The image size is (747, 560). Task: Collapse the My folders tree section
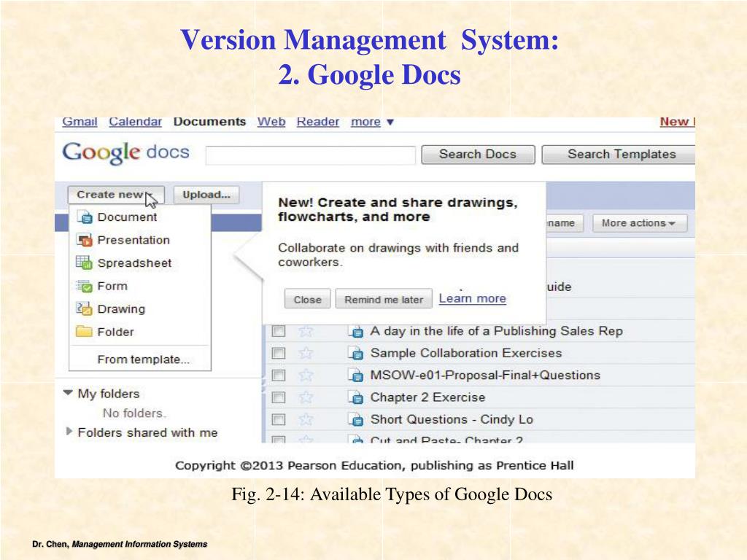[x=68, y=393]
